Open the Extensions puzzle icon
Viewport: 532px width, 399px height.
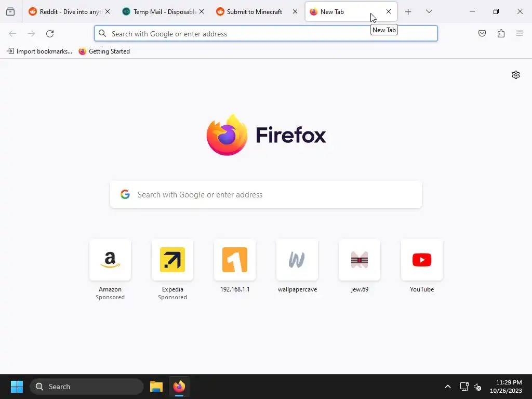coord(501,33)
